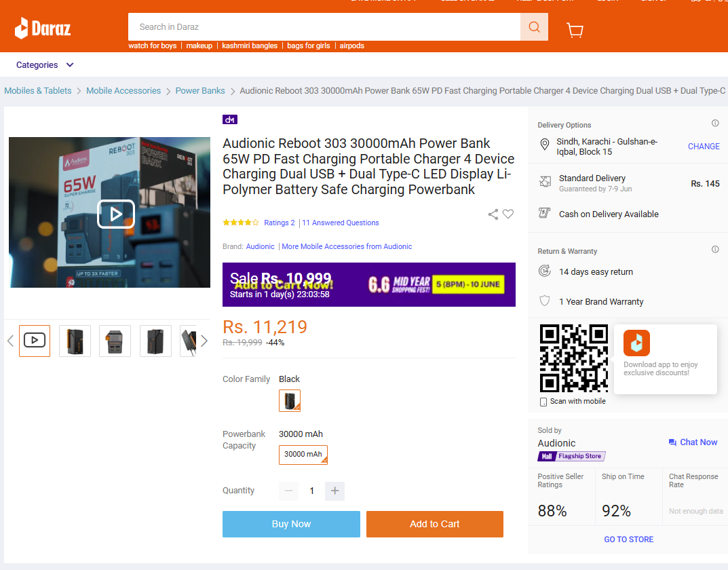Screen dimensions: 728x570
Task: Click suggested search 'makeup'
Action: pyautogui.click(x=199, y=45)
